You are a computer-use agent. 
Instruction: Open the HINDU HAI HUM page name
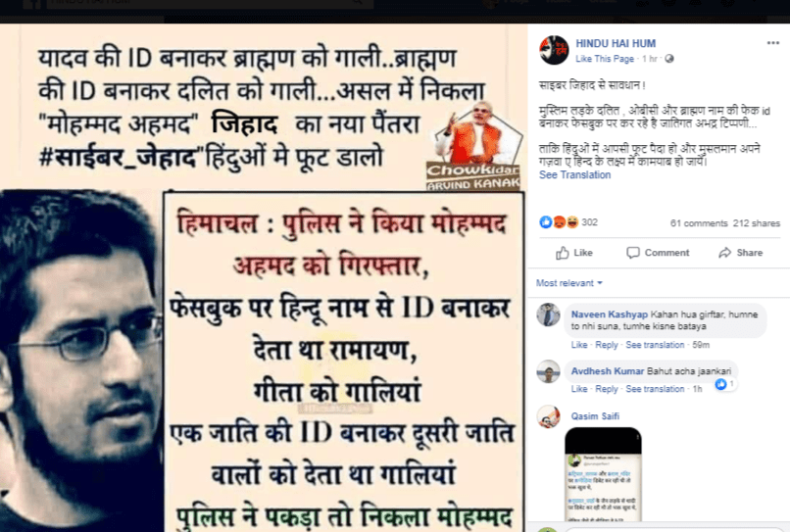tap(616, 44)
